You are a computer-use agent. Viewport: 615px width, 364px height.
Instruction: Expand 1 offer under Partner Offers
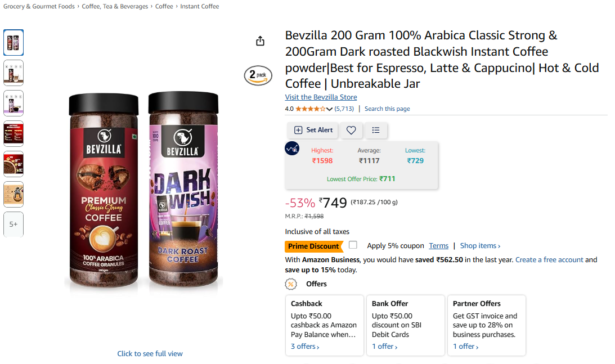466,347
